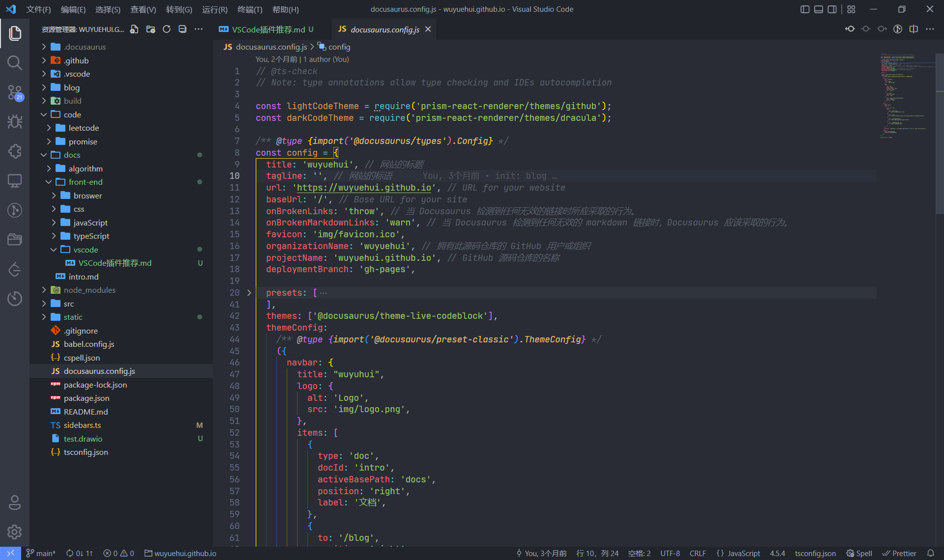Screen dimensions: 944x560
Task: Refresh the explorer file tree
Action: [x=167, y=29]
